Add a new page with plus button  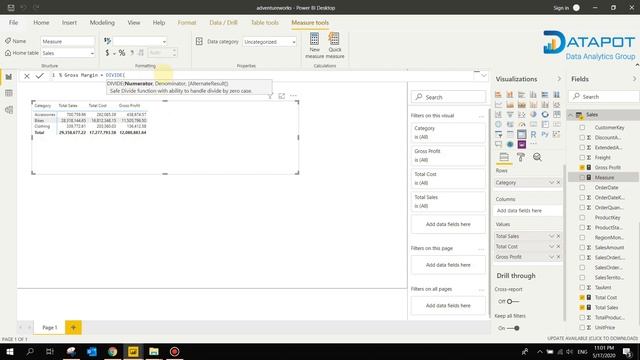pos(73,327)
